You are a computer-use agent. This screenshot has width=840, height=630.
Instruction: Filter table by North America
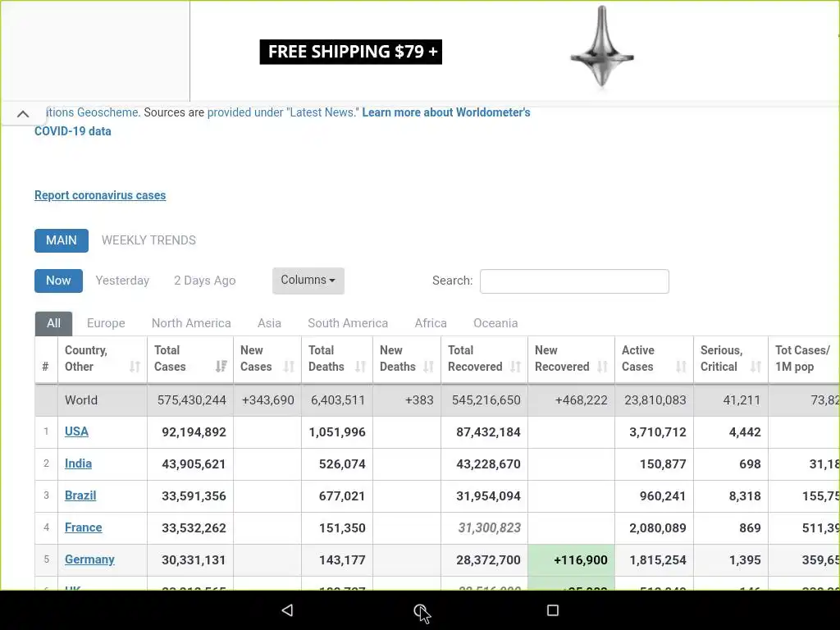point(191,323)
